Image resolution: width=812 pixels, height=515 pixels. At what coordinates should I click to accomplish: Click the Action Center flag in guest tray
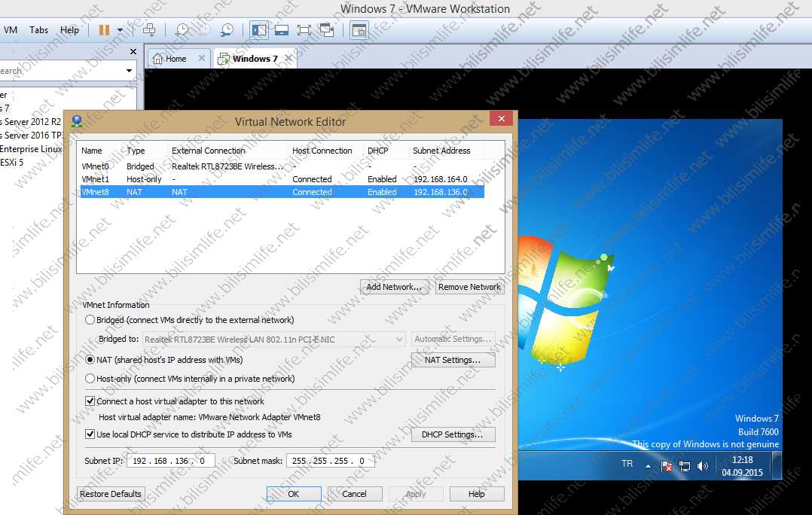coord(667,466)
